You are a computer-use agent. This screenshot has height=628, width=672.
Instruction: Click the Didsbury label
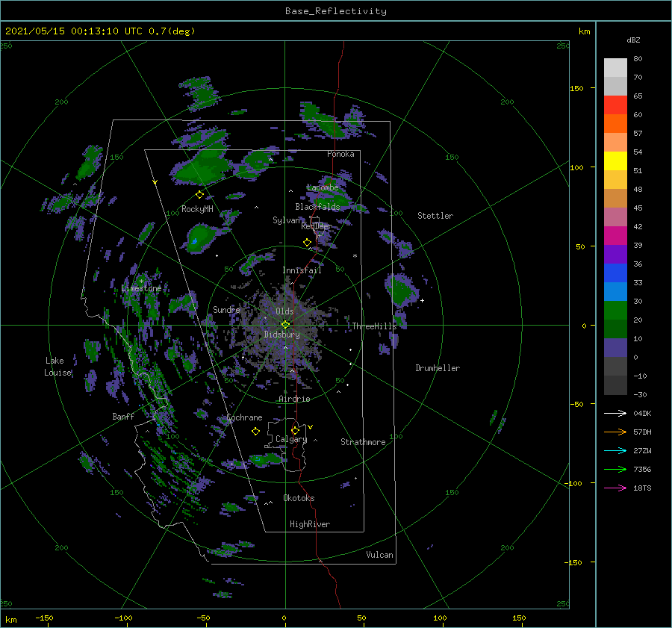click(281, 335)
